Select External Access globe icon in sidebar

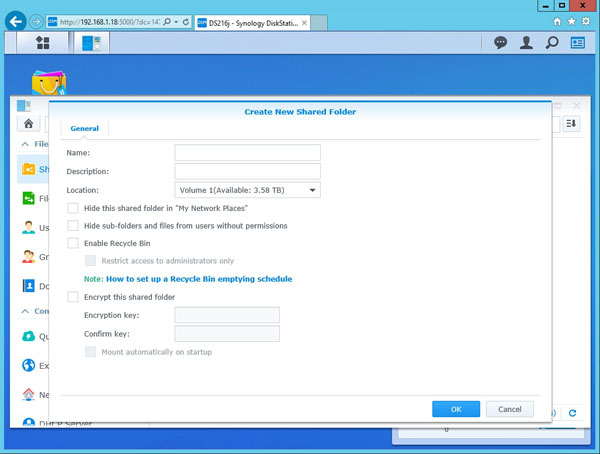pyautogui.click(x=28, y=365)
